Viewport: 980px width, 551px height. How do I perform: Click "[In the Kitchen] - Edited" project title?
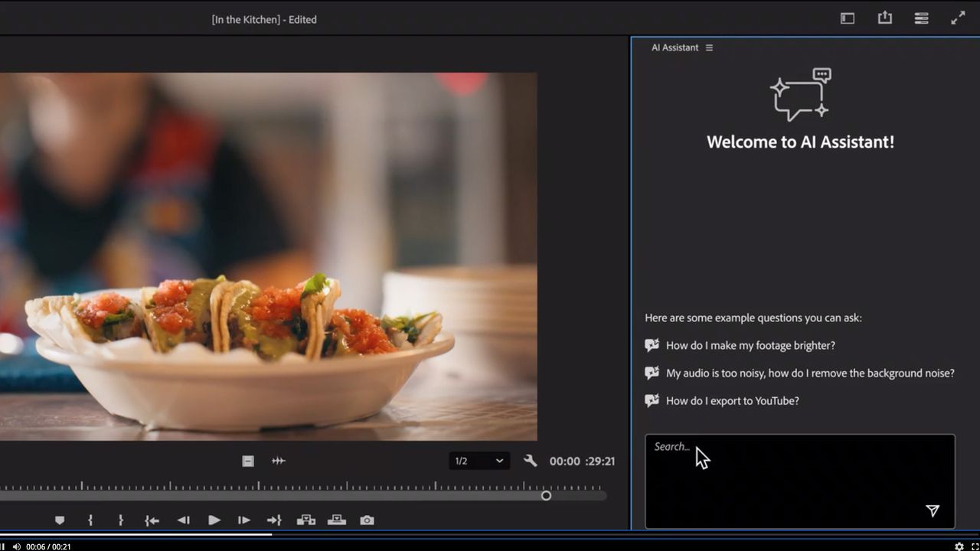(264, 19)
